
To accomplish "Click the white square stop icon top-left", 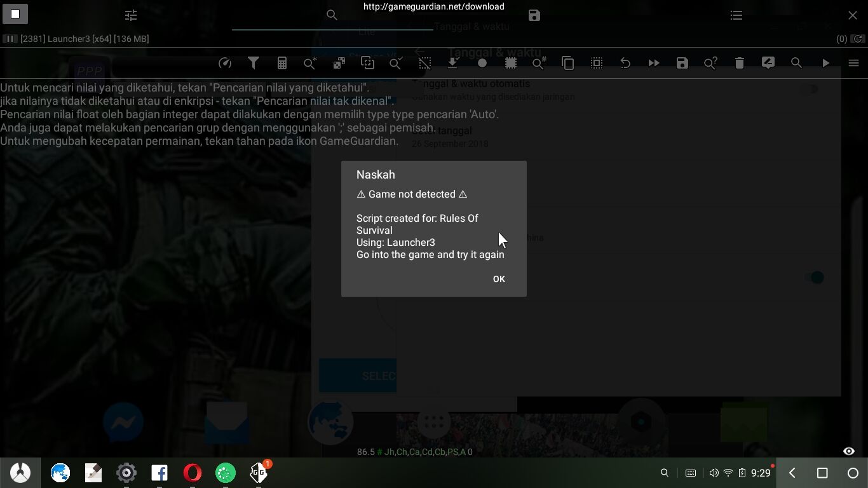I will coord(15,14).
